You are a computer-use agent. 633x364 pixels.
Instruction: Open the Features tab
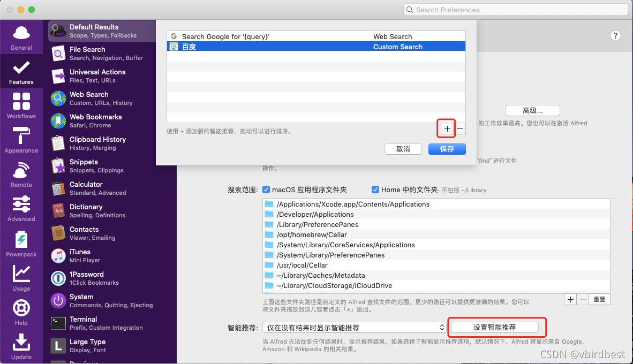21,72
